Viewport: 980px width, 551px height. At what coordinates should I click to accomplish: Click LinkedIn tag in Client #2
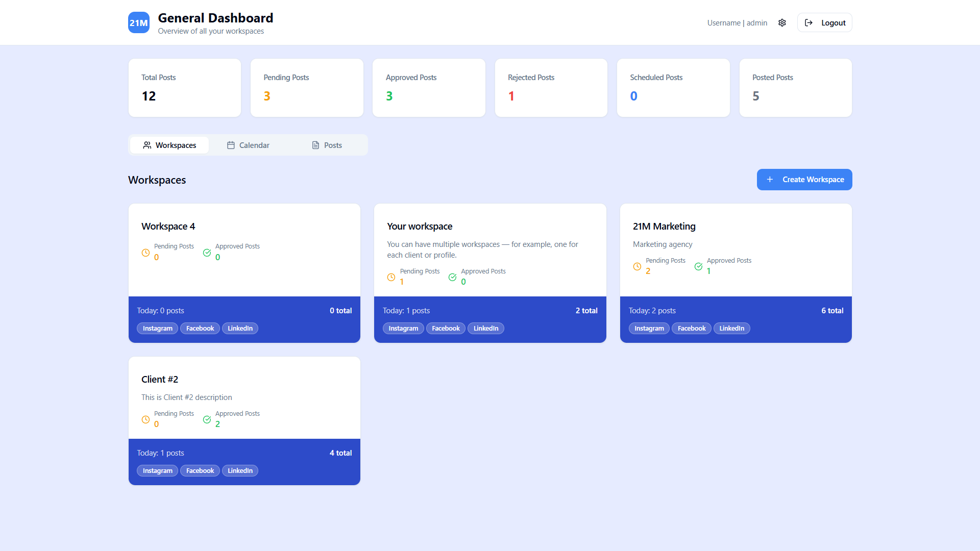point(240,470)
